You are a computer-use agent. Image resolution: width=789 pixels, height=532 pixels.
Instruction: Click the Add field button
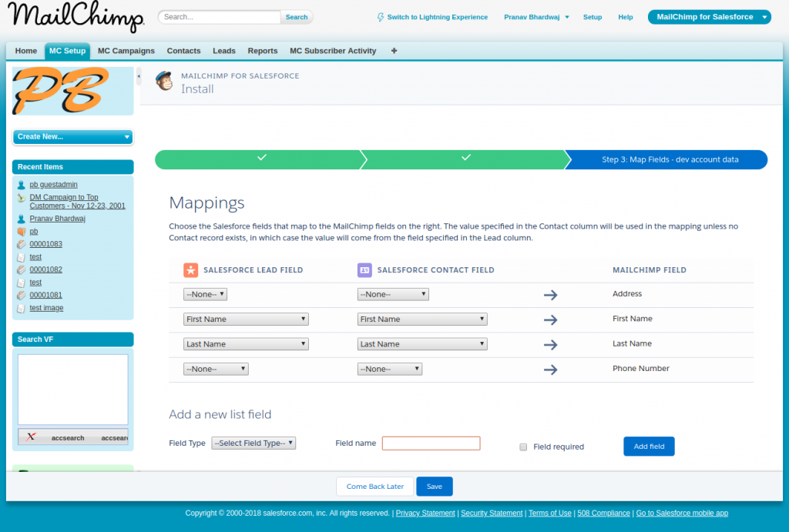click(649, 447)
